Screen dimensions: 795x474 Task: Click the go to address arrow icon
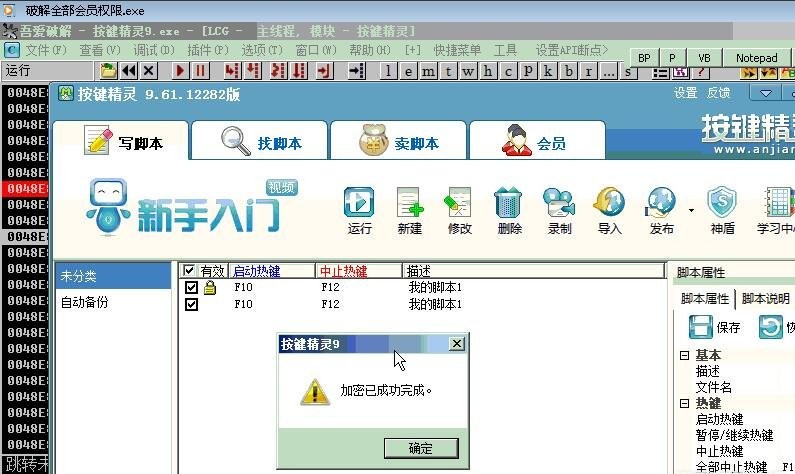pyautogui.click(x=356, y=70)
